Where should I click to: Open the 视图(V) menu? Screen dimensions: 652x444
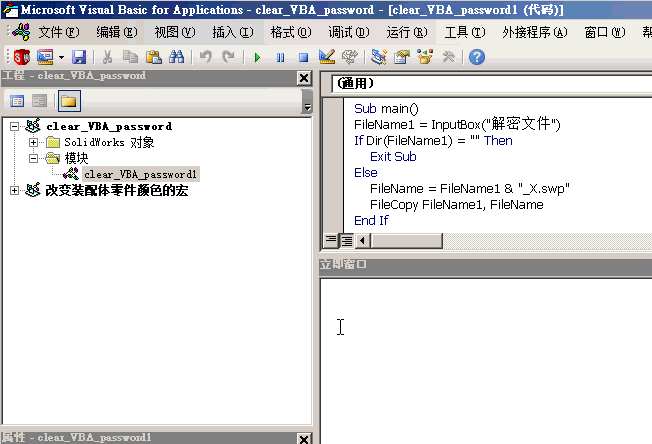pyautogui.click(x=175, y=32)
